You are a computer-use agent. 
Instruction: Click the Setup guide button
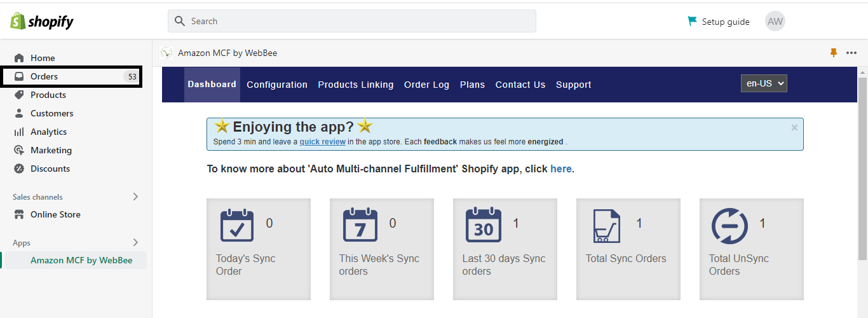pyautogui.click(x=719, y=22)
